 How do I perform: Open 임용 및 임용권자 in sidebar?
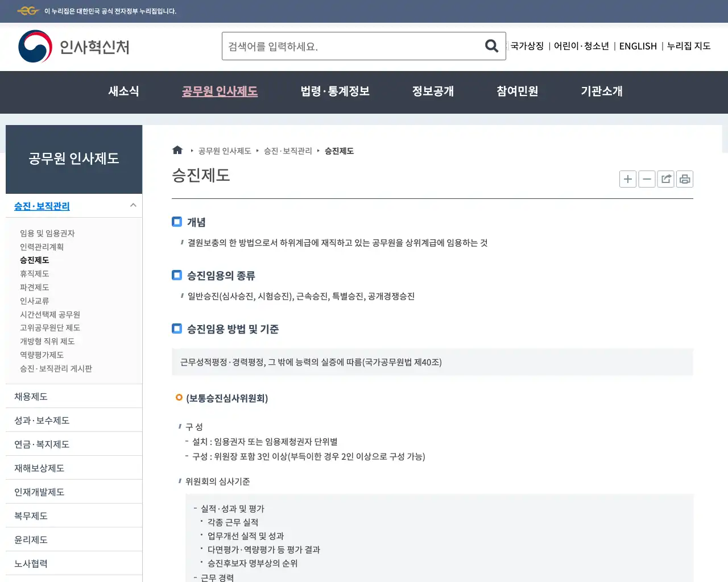47,233
